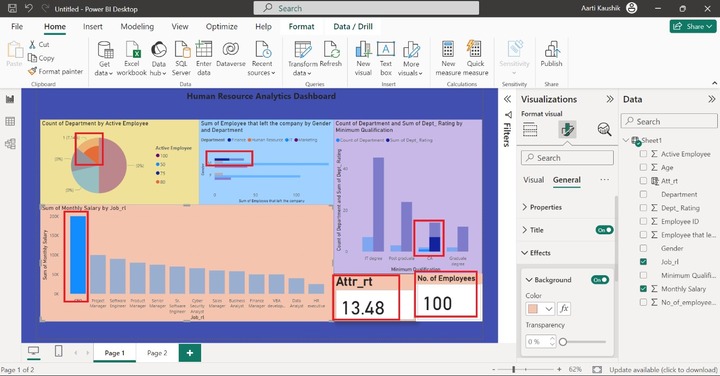Image resolution: width=720 pixels, height=376 pixels.
Task: Click fit to page icon in status bar
Action: pos(597,369)
